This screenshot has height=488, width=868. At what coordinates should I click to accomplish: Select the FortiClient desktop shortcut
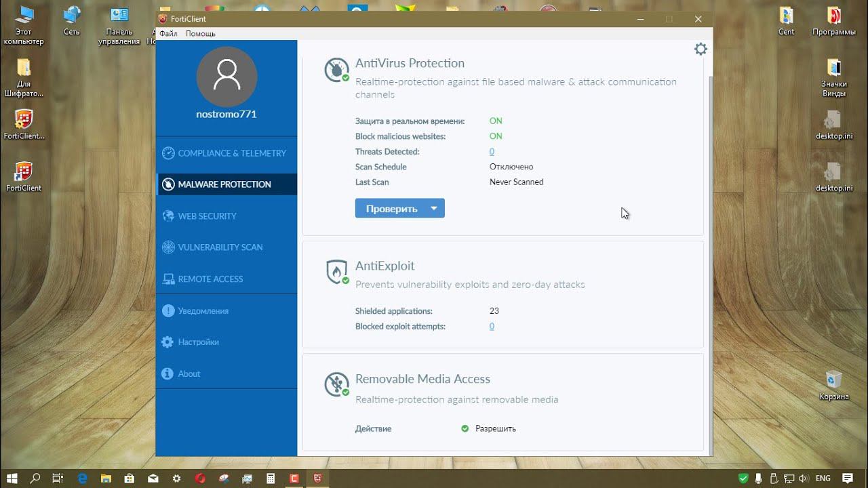[24, 177]
